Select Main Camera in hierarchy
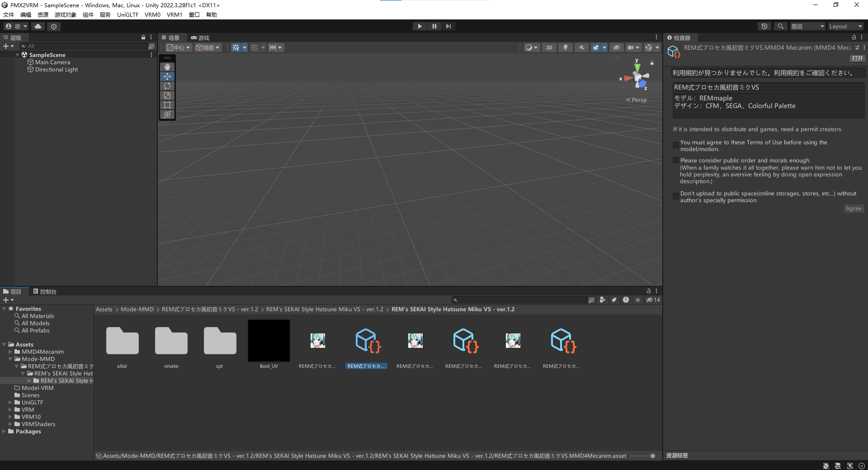868x470 pixels. (x=52, y=62)
